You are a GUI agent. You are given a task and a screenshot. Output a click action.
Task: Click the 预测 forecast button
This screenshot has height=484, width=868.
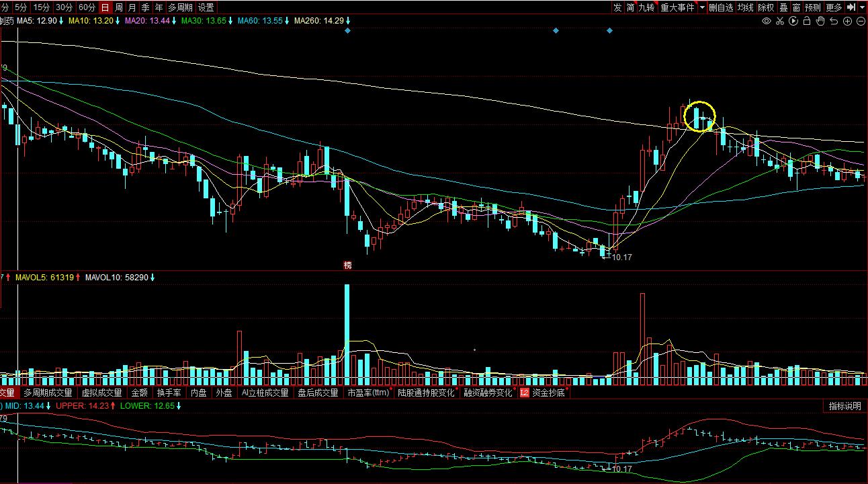[x=813, y=7]
